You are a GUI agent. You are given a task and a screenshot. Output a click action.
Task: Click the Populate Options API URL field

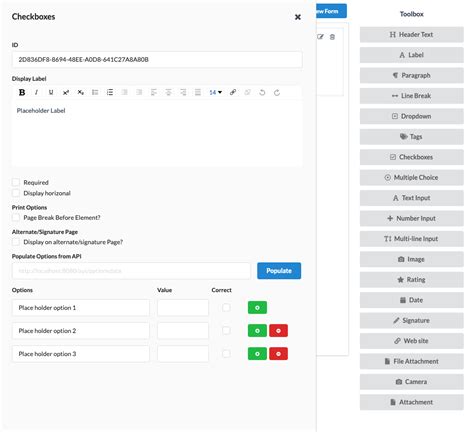(x=131, y=271)
